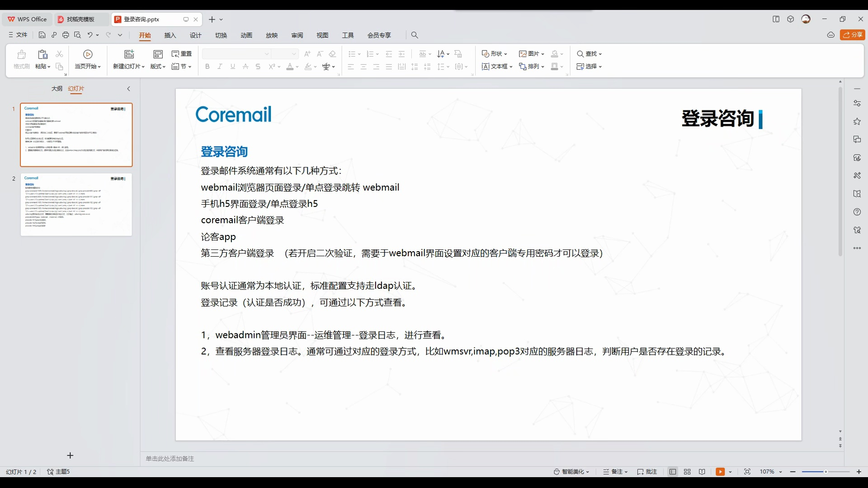
Task: Decrease indent icon
Action: tap(389, 54)
